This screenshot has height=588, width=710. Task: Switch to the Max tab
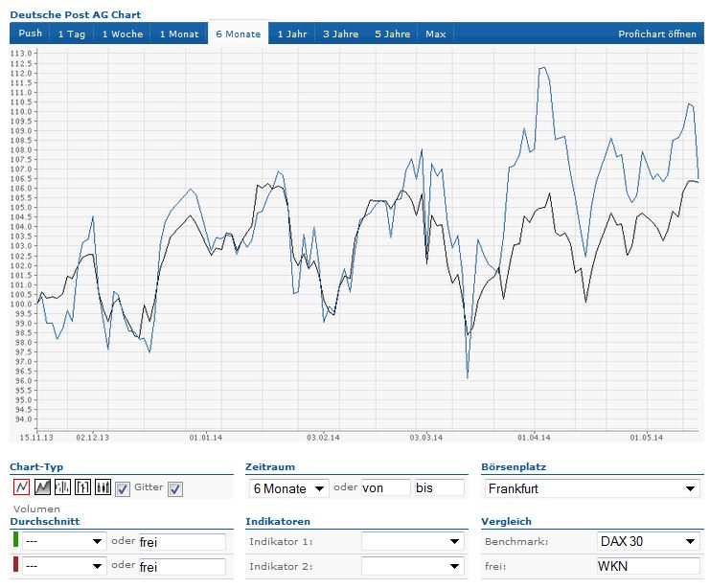[x=436, y=34]
